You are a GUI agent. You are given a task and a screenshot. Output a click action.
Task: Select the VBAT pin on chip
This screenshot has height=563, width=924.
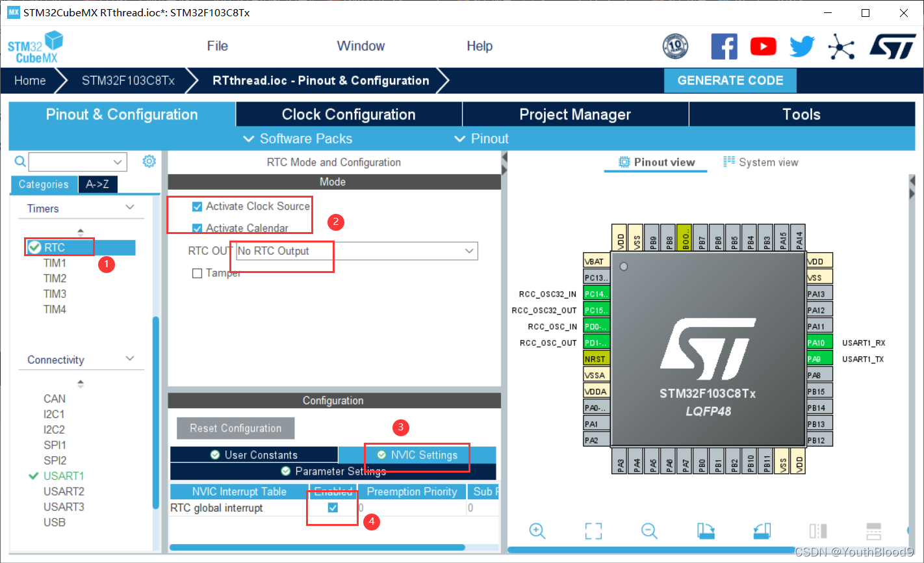597,261
